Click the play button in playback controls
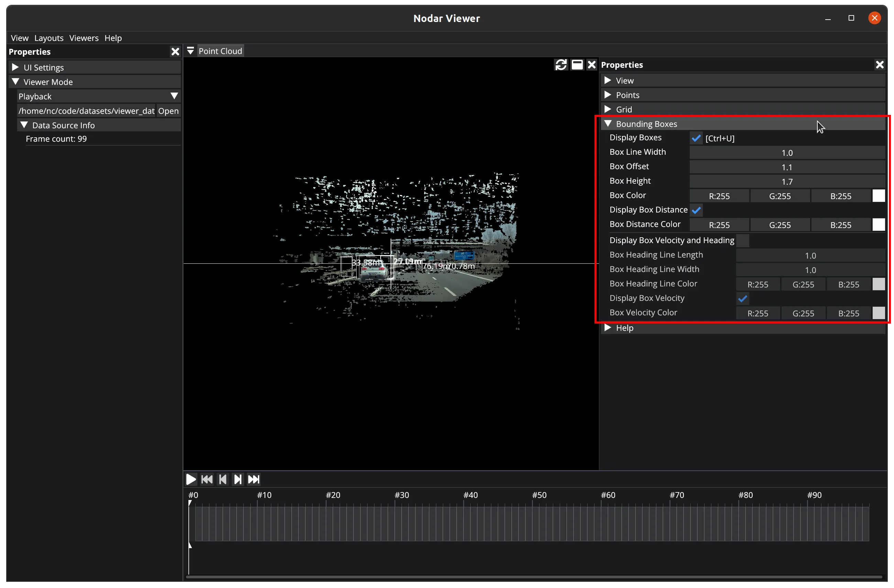The width and height of the screenshot is (894, 588). (x=191, y=479)
